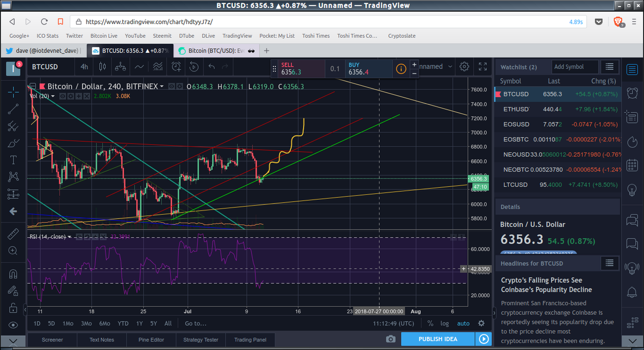Open the Alerts panel alarm clock icon
Image resolution: width=644 pixels, height=350 pixels.
pos(632,93)
